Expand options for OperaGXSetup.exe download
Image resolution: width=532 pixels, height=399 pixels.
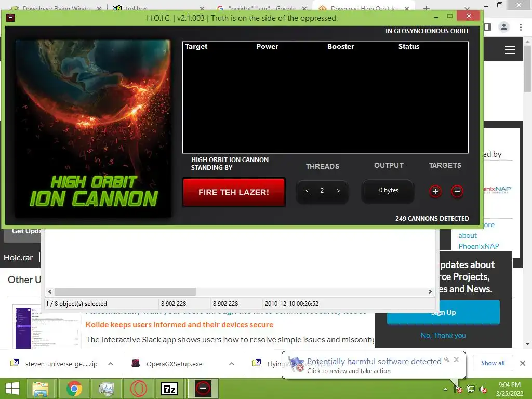(x=232, y=364)
